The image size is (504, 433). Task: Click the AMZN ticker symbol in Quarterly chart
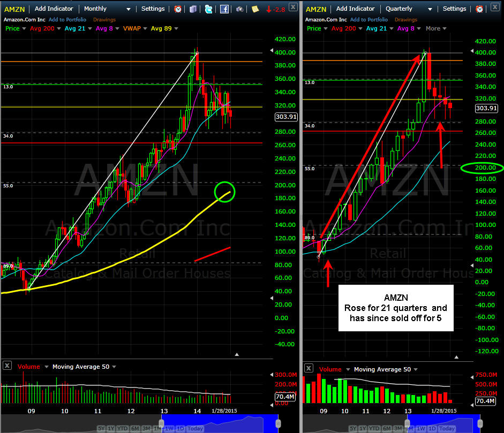316,9
